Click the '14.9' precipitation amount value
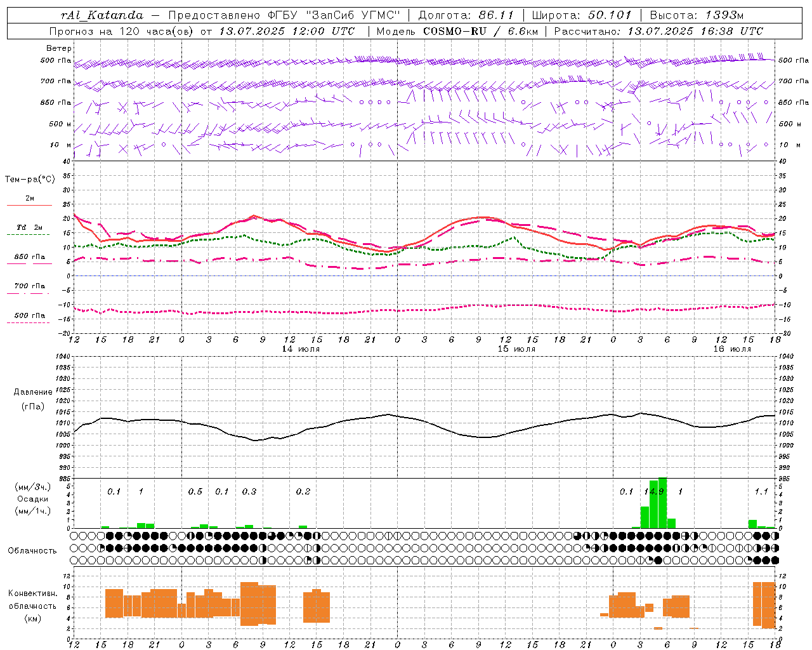The width and height of the screenshot is (812, 650). (x=654, y=491)
